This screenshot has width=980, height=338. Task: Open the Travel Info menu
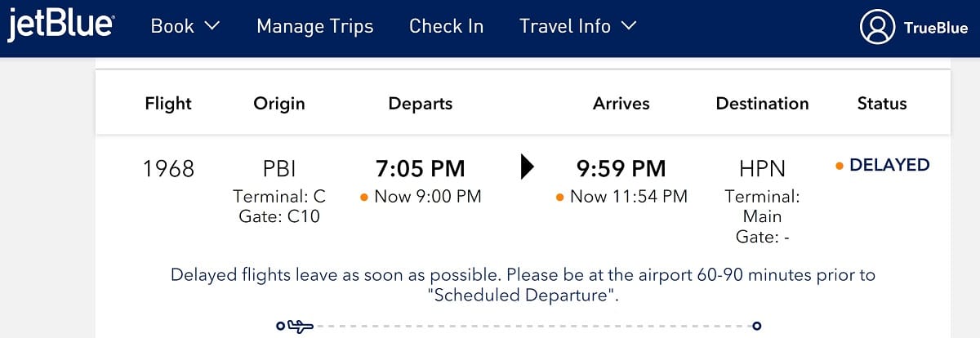tap(578, 27)
